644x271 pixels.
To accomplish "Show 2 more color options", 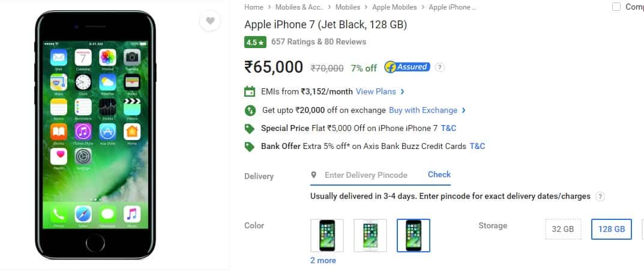I will point(323,260).
